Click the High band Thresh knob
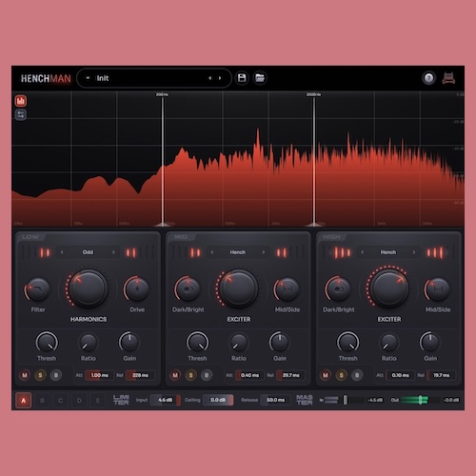The width and height of the screenshot is (476, 476). (x=347, y=343)
